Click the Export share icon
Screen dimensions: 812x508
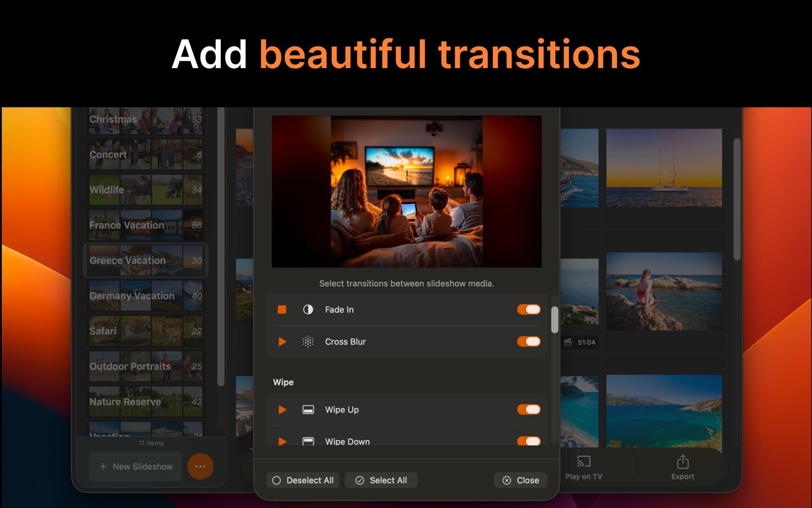click(683, 462)
